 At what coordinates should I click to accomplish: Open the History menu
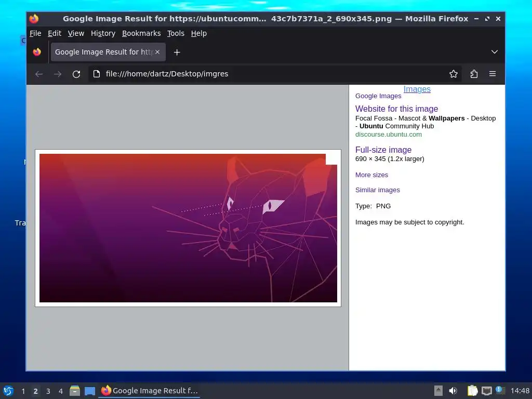[103, 33]
